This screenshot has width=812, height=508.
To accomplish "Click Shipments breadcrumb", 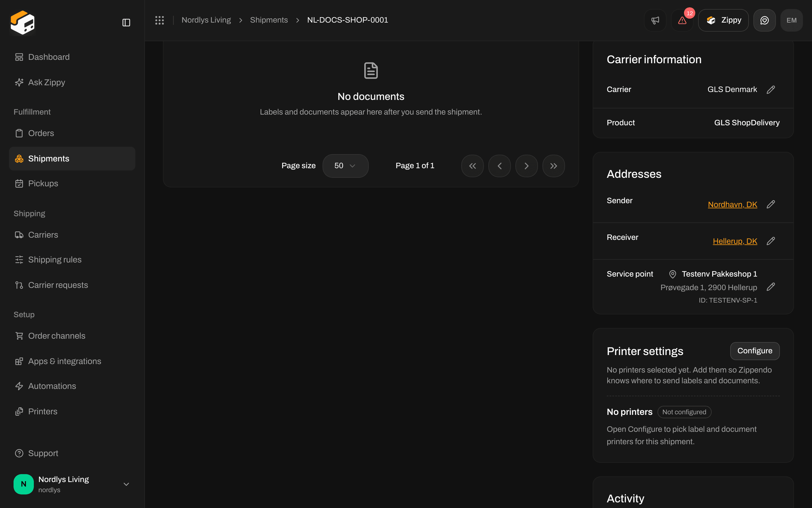I will [269, 20].
